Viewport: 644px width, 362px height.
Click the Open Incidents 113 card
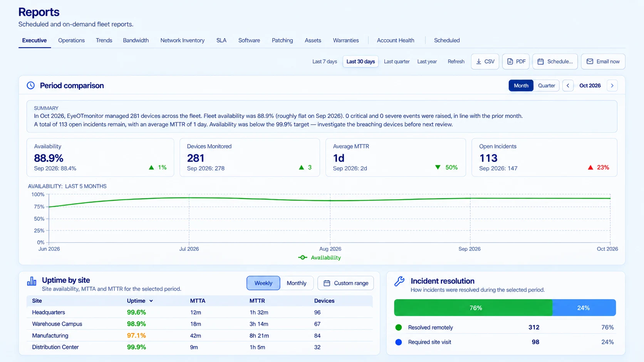pos(544,157)
